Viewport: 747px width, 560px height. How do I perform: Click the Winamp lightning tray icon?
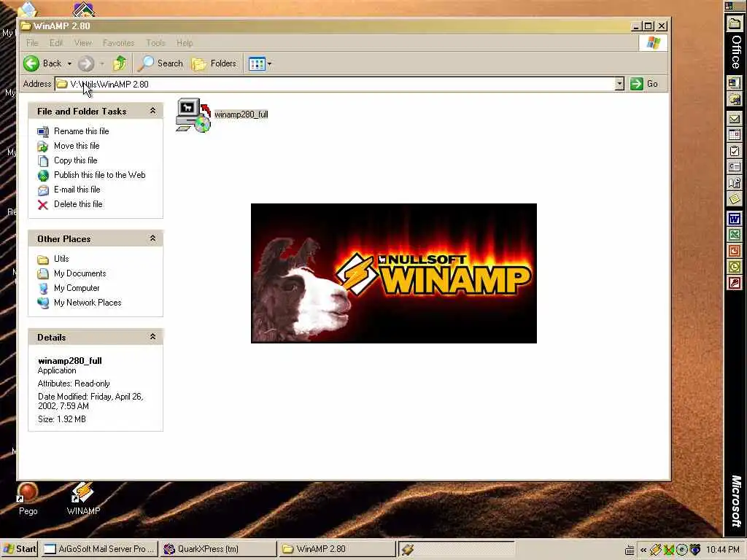(656, 550)
